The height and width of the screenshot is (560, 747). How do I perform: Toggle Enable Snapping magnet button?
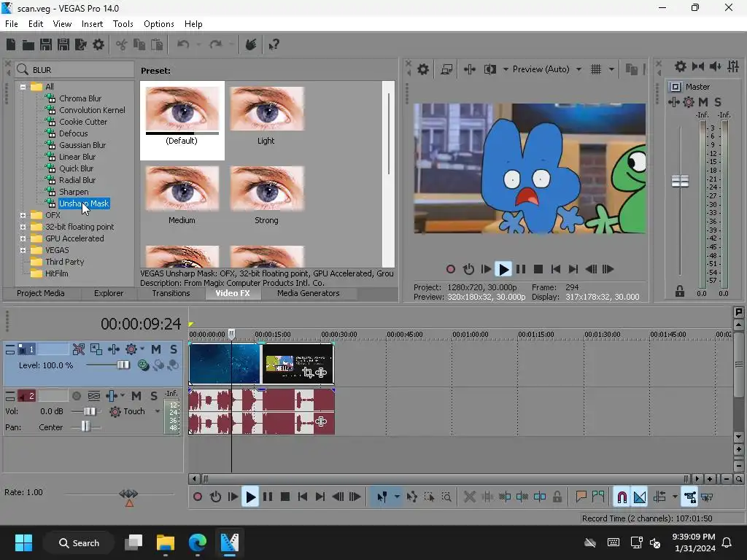(x=622, y=497)
